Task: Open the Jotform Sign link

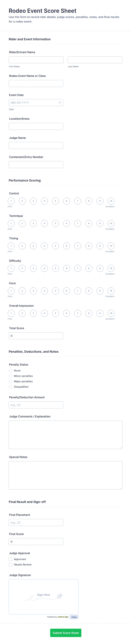Action: pos(63,617)
